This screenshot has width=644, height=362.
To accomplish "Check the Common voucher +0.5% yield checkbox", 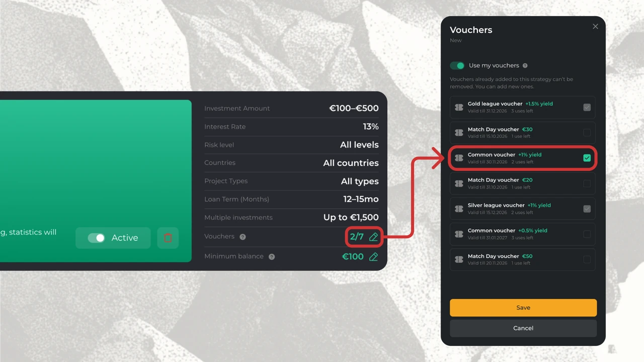I will pyautogui.click(x=587, y=234).
